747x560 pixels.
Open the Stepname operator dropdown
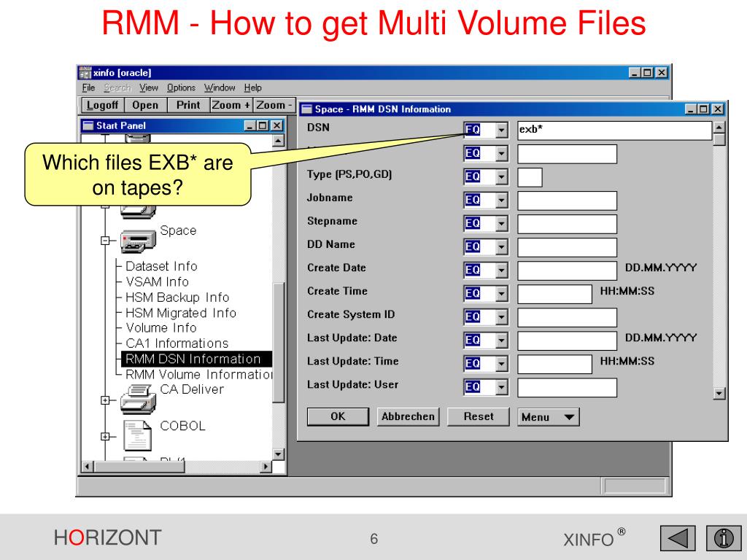coord(501,223)
